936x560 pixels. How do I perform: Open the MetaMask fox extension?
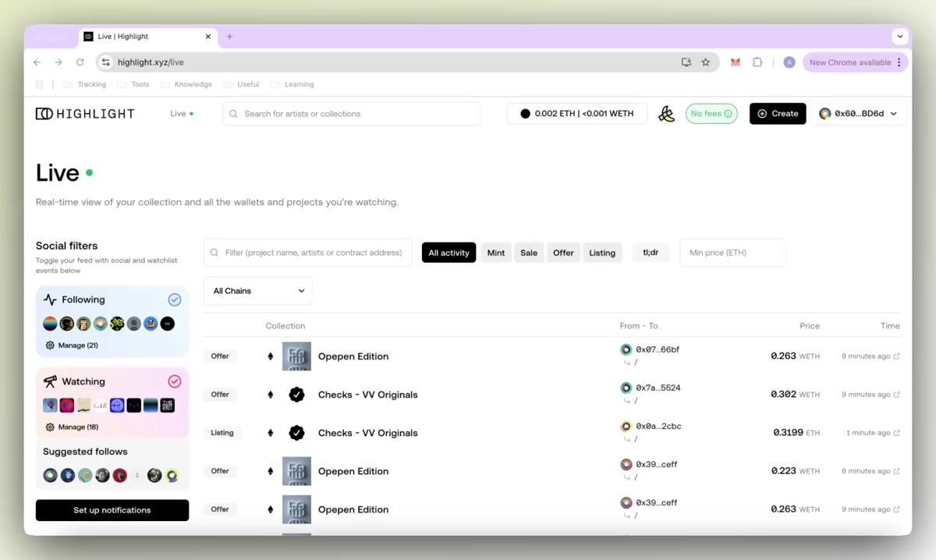[x=735, y=62]
